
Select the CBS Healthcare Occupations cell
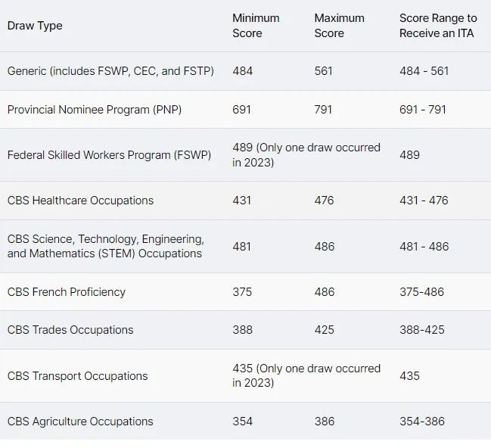[x=80, y=201]
